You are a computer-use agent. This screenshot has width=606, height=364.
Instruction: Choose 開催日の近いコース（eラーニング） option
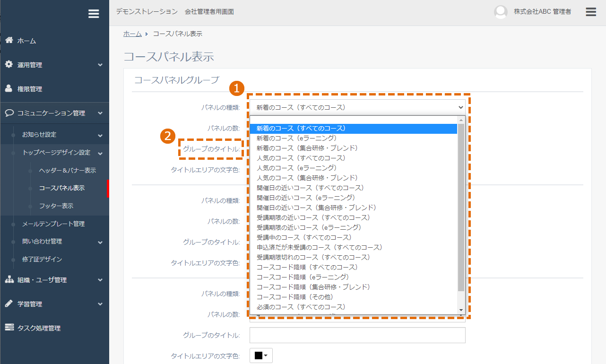[x=354, y=198]
